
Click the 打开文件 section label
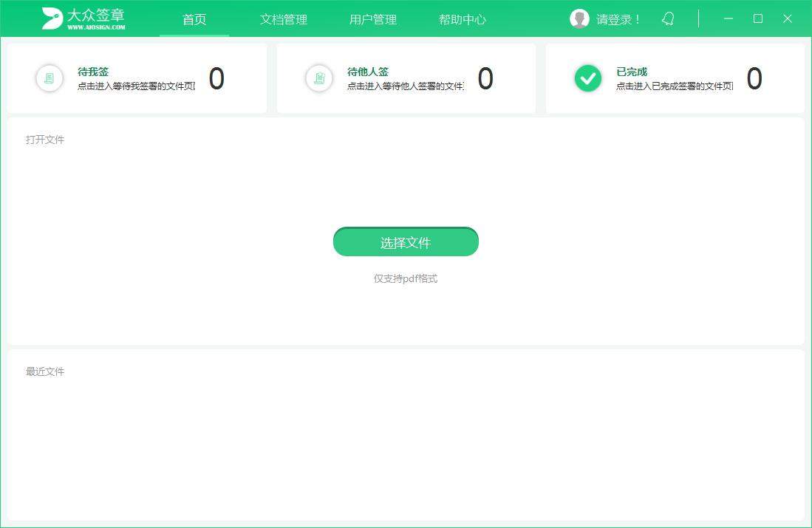45,140
